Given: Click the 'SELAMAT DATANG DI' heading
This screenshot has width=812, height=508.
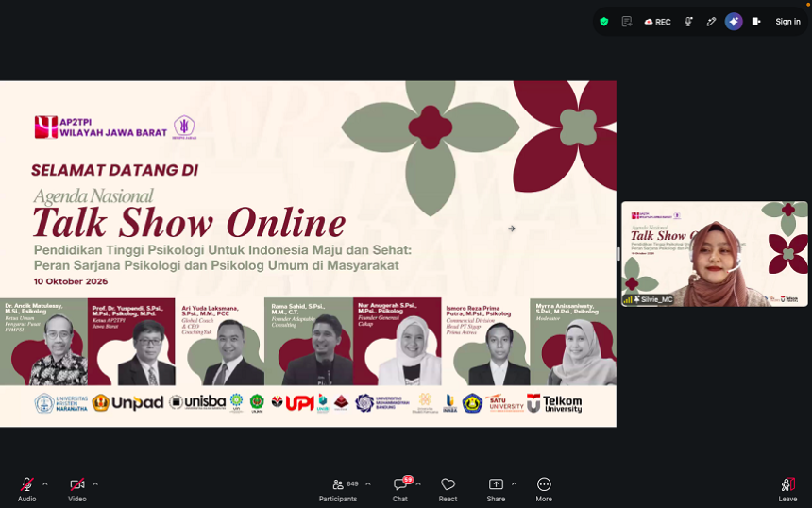Looking at the screenshot, I should tap(114, 170).
